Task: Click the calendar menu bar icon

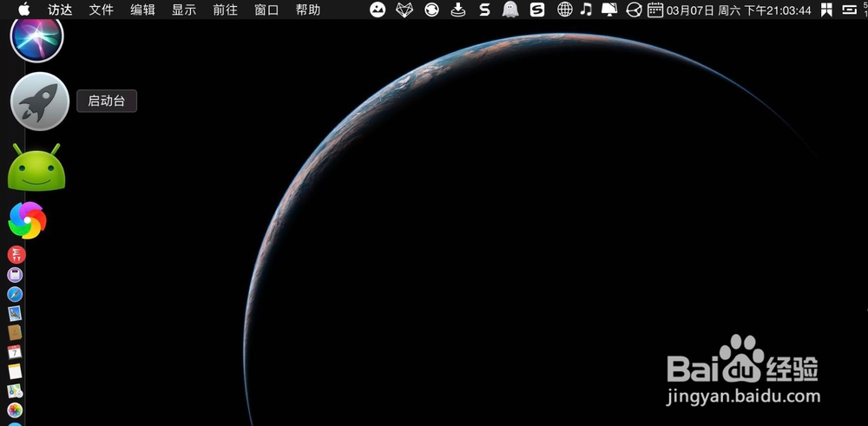Action: tap(655, 10)
